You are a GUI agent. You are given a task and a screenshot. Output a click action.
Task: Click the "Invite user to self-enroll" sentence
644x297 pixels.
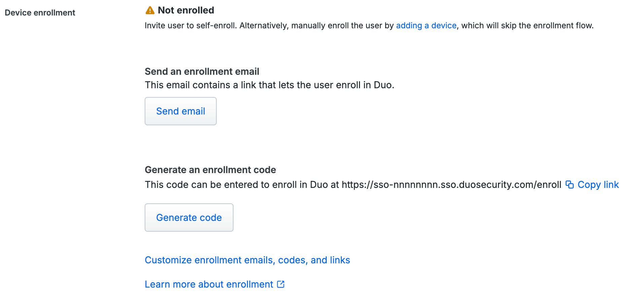pyautogui.click(x=190, y=26)
